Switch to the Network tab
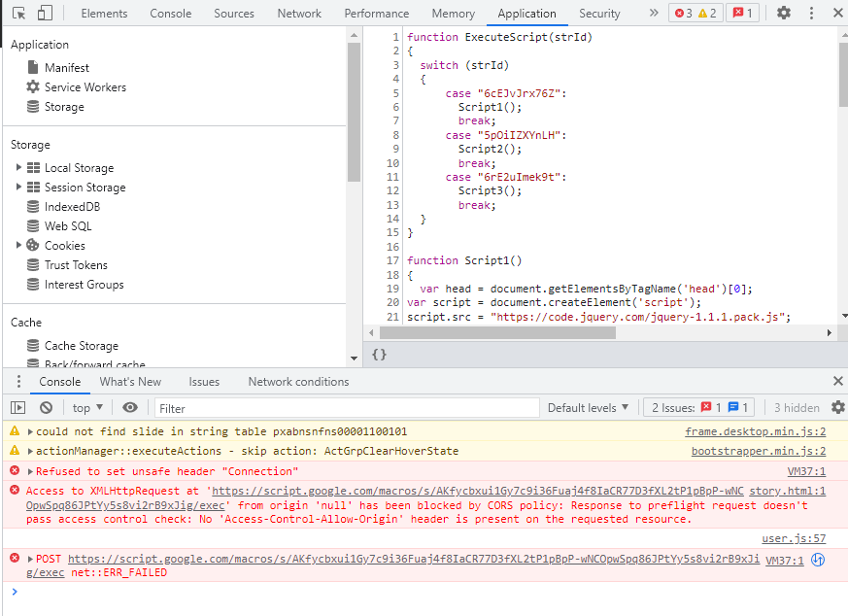 (x=299, y=14)
